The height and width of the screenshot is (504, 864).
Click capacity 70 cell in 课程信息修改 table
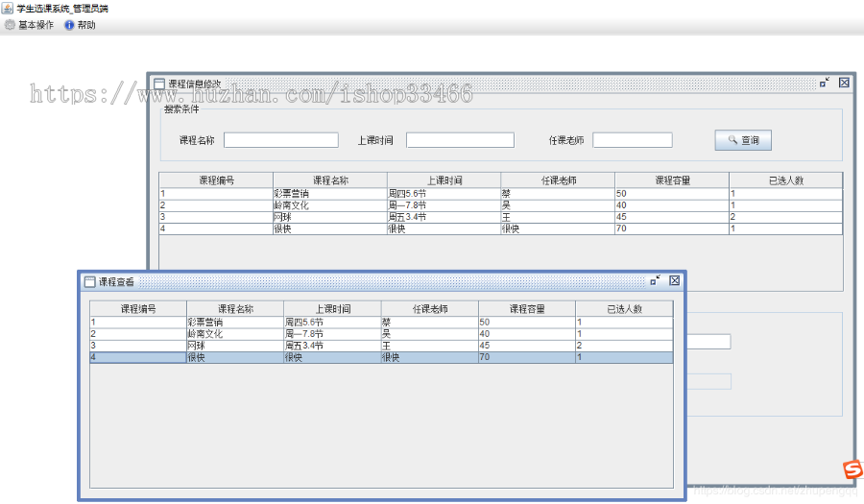point(672,228)
